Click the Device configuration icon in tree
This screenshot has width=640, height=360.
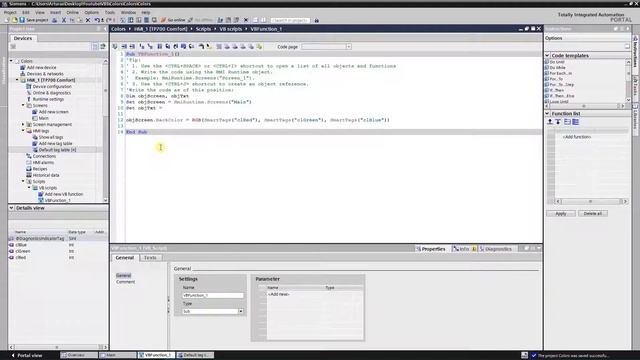29,87
